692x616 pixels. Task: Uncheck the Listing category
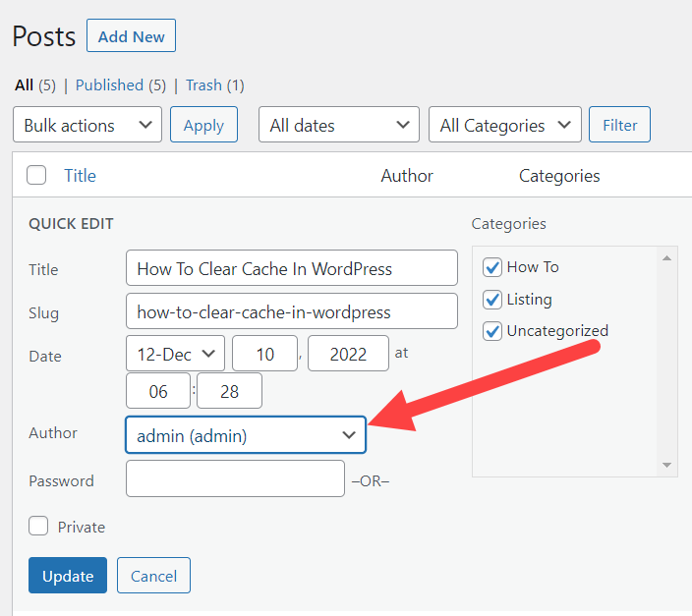click(492, 300)
